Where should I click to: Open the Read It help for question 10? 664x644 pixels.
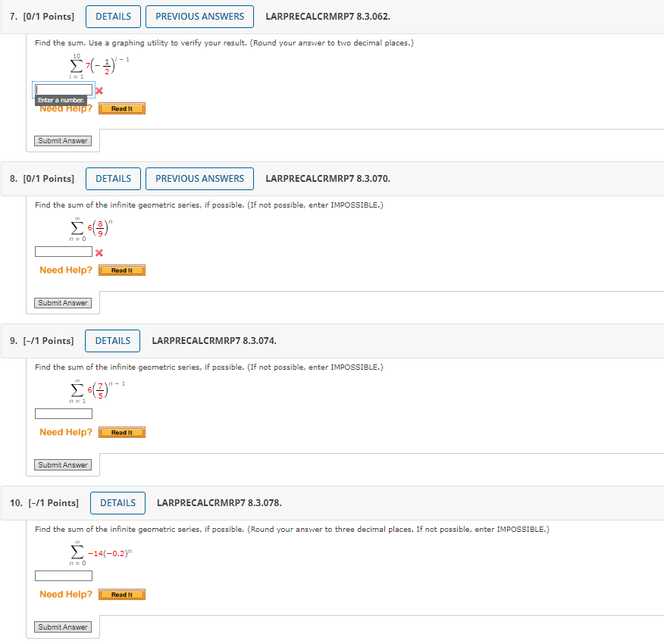point(121,594)
